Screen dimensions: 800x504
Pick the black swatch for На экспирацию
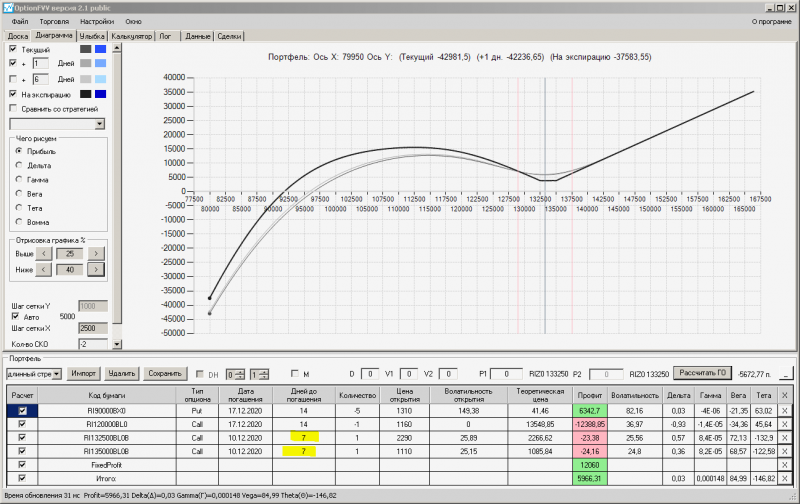pos(85,94)
